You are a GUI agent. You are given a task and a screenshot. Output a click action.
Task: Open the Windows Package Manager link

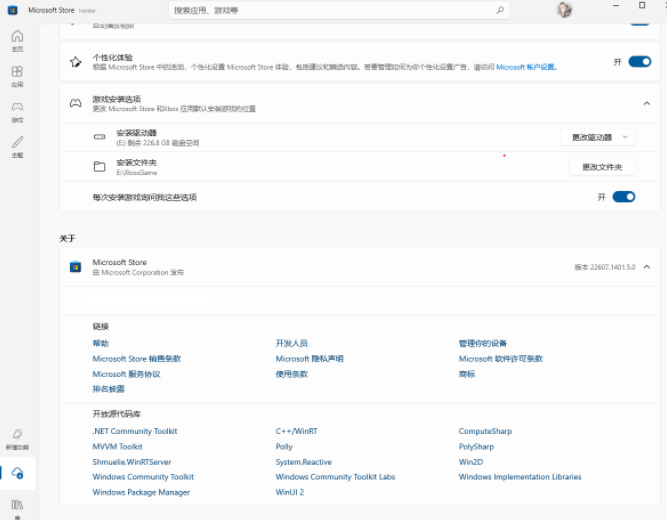(141, 492)
